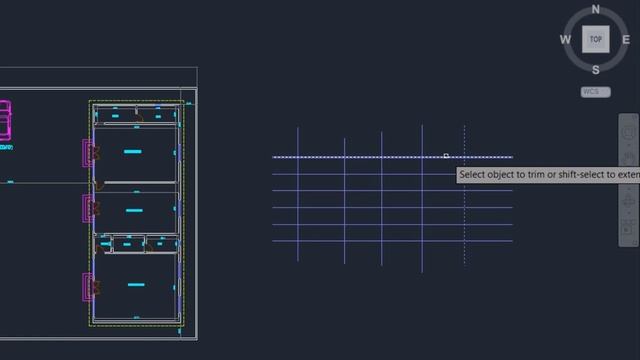Click the 'Select object to trim' tooltip
This screenshot has width=640, height=360.
click(548, 175)
